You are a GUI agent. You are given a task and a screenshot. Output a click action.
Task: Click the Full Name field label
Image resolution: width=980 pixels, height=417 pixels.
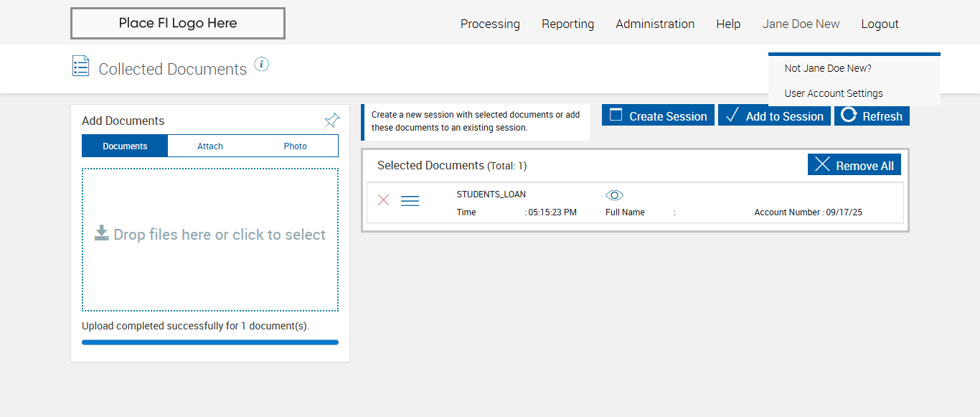pos(625,212)
